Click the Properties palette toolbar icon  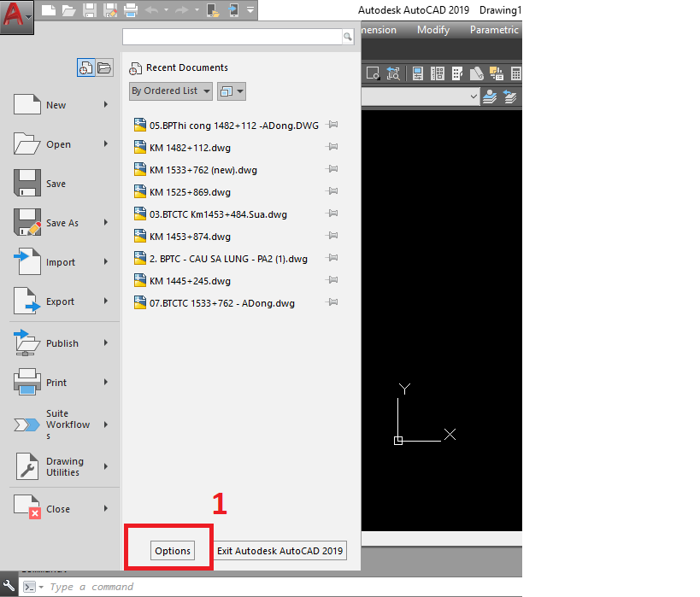click(x=417, y=73)
